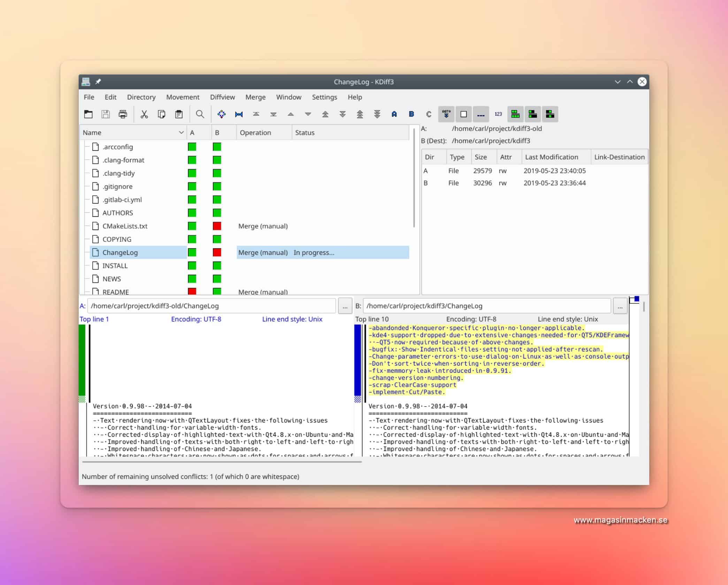728x585 pixels.
Task: Click the Name column sort arrow
Action: (x=181, y=133)
